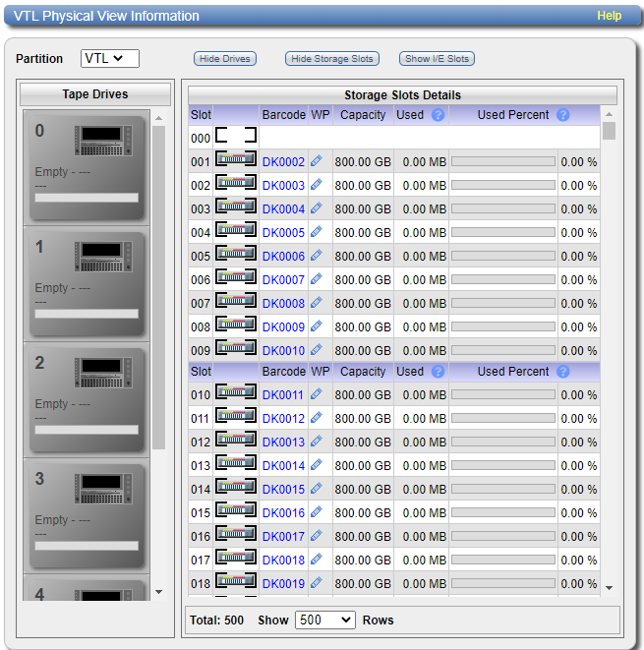Click the Tape Drives scroll down arrow
The image size is (644, 650).
click(x=158, y=592)
